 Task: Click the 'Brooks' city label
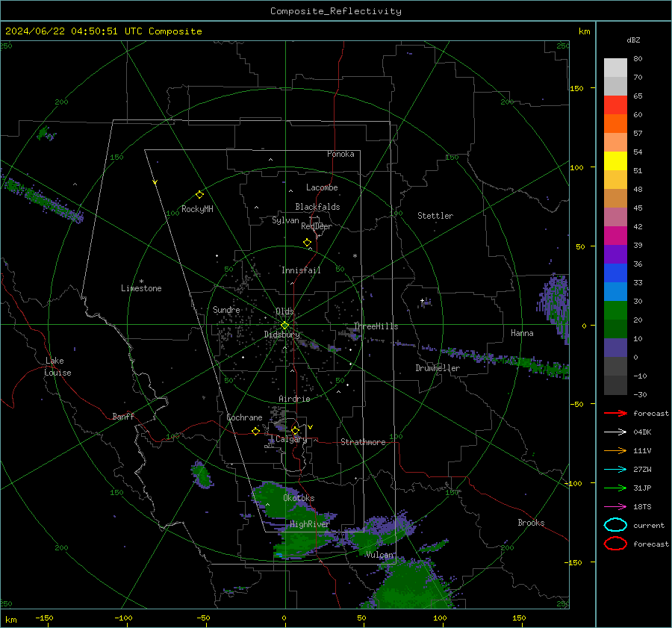tap(531, 523)
